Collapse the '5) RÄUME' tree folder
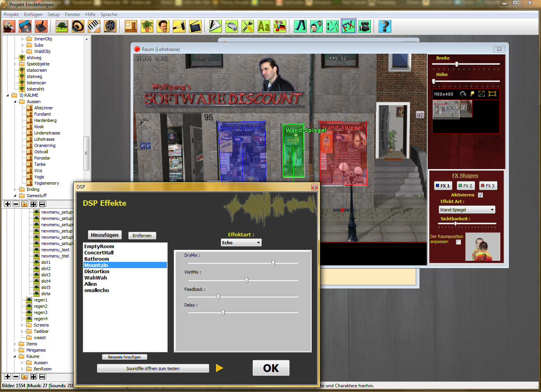 [8, 95]
